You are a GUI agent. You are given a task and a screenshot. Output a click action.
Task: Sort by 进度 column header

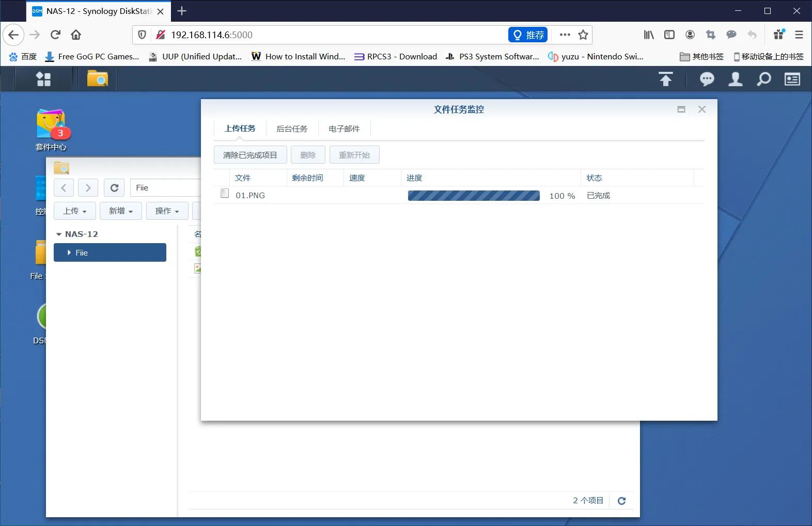click(414, 178)
